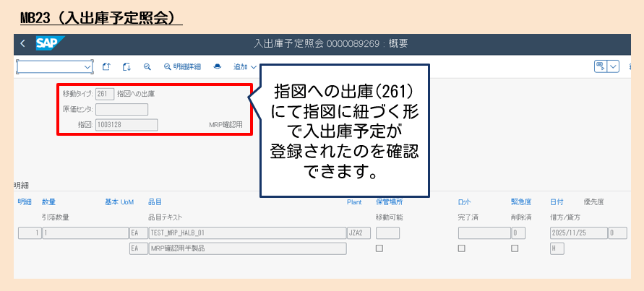Click the 引落数量 label
Viewport: 644px width, 291px height.
[56, 217]
